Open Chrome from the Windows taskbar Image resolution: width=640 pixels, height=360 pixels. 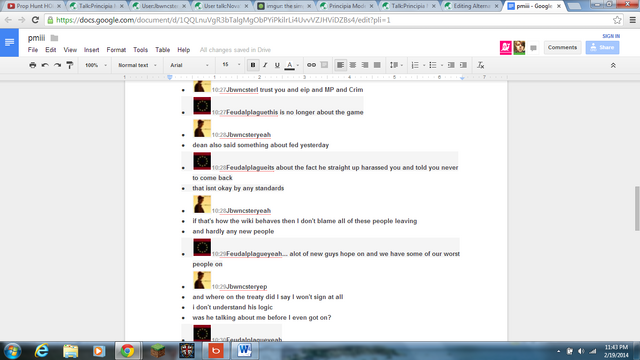tap(127, 351)
